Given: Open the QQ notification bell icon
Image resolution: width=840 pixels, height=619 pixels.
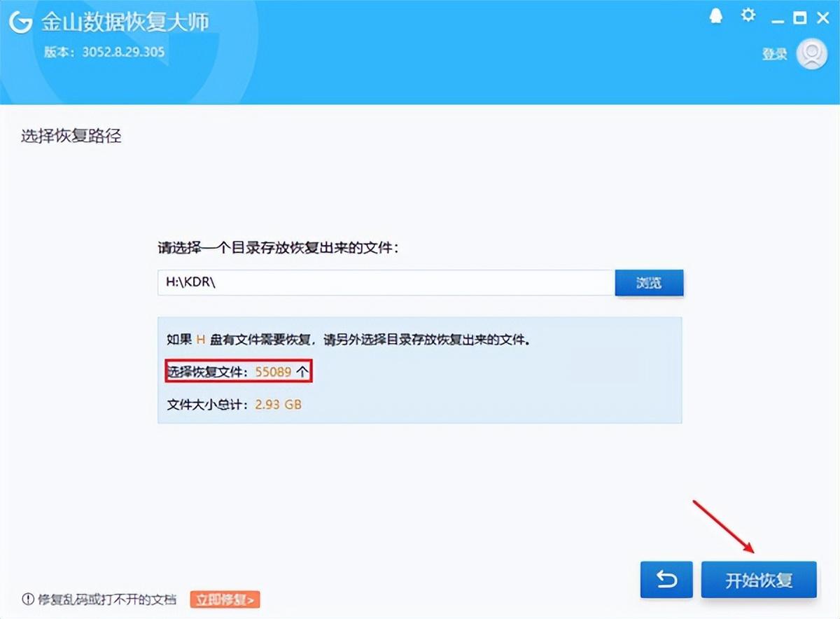Looking at the screenshot, I should pyautogui.click(x=716, y=17).
